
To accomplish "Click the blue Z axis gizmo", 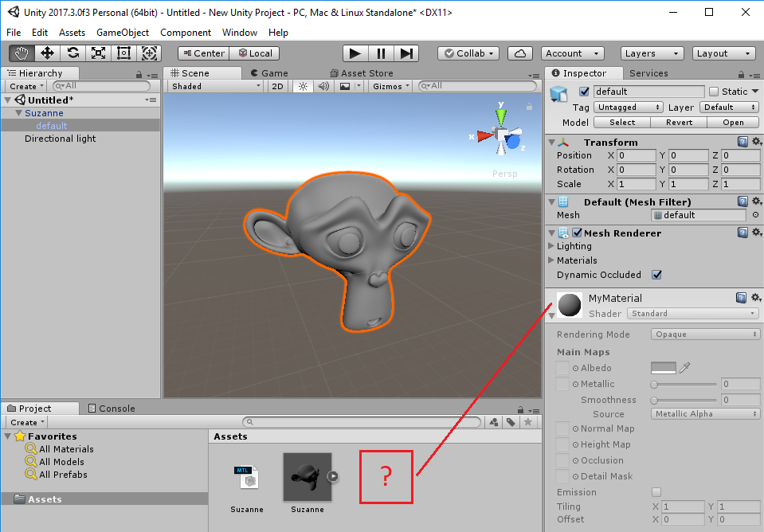I will 513,142.
